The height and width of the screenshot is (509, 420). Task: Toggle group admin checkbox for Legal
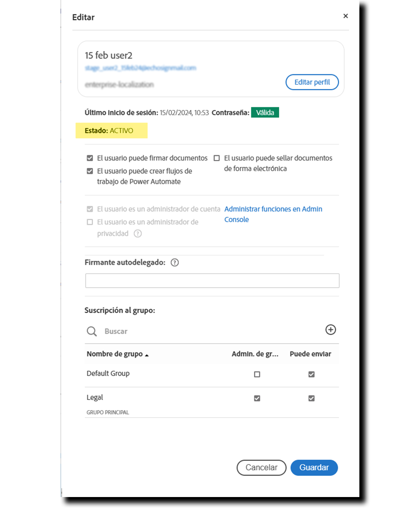[x=257, y=398]
